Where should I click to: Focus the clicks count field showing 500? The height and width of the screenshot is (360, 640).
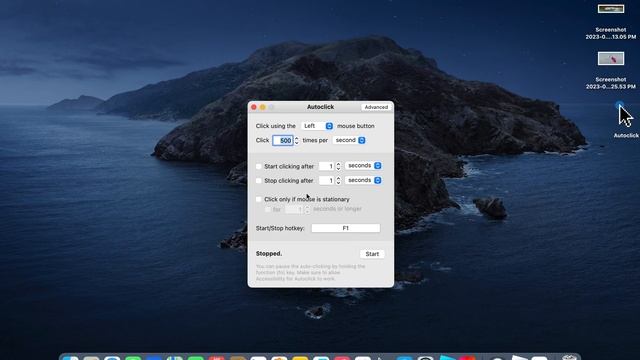pyautogui.click(x=282, y=140)
